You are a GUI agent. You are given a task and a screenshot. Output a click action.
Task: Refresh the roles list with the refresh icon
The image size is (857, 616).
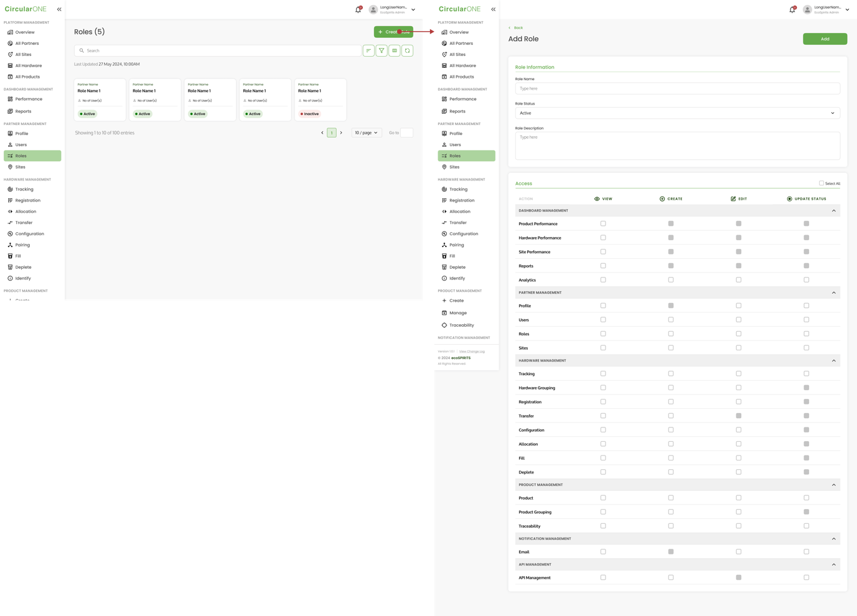pyautogui.click(x=408, y=50)
